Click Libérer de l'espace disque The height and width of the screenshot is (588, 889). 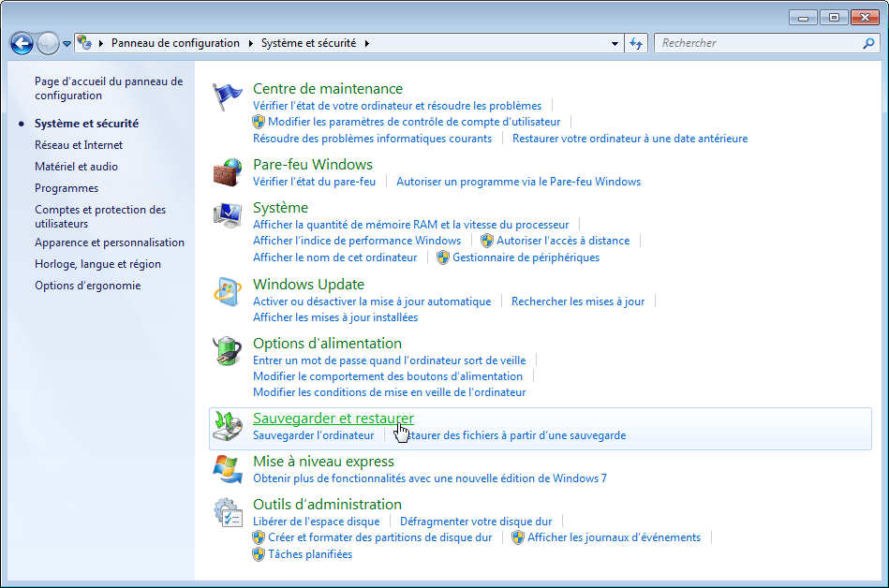pyautogui.click(x=317, y=522)
